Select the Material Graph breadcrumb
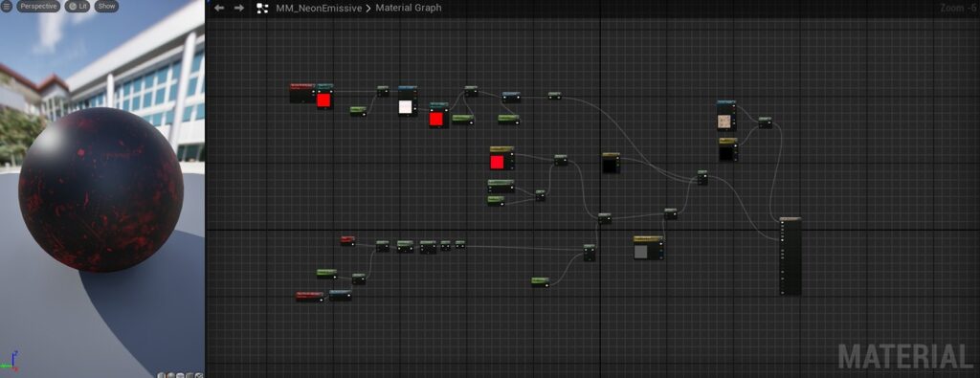Screen dimensions: 980x378 point(408,8)
